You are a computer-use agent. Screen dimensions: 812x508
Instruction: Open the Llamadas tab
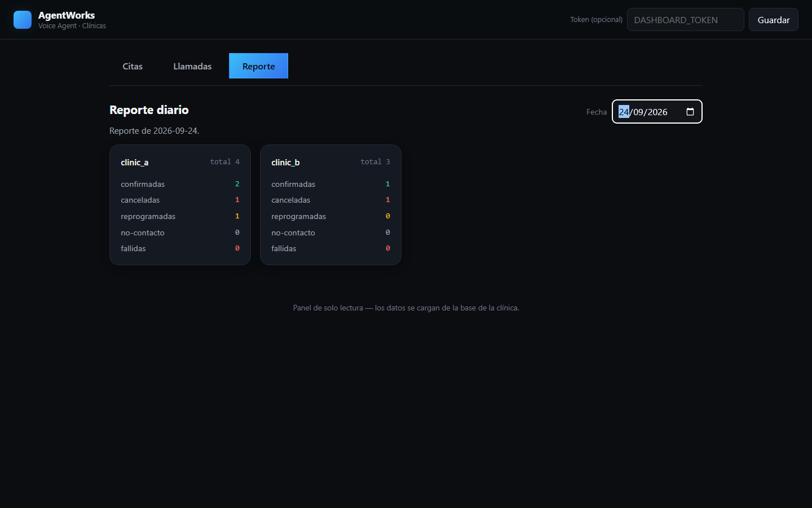[x=192, y=66]
